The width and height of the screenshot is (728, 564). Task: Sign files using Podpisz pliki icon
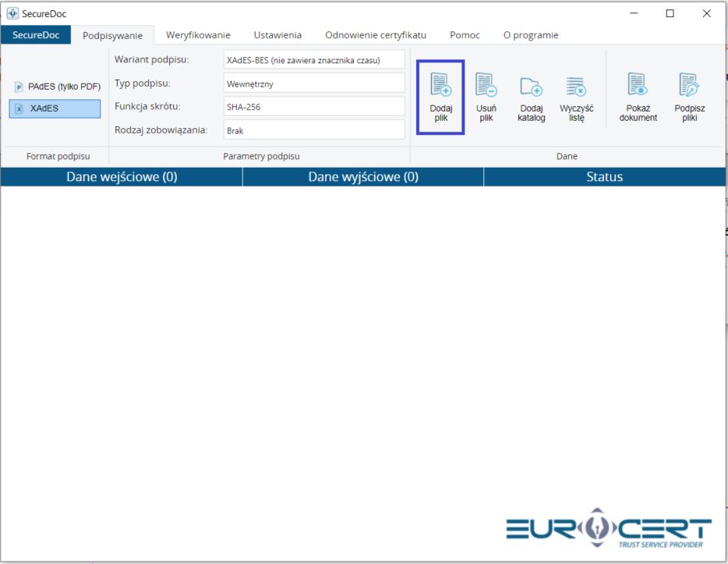(x=689, y=84)
